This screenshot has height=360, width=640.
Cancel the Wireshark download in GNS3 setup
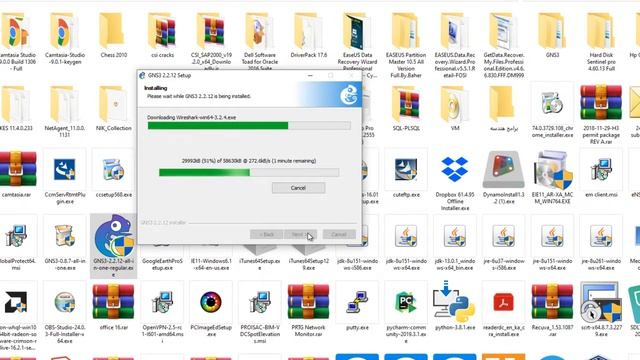[298, 188]
